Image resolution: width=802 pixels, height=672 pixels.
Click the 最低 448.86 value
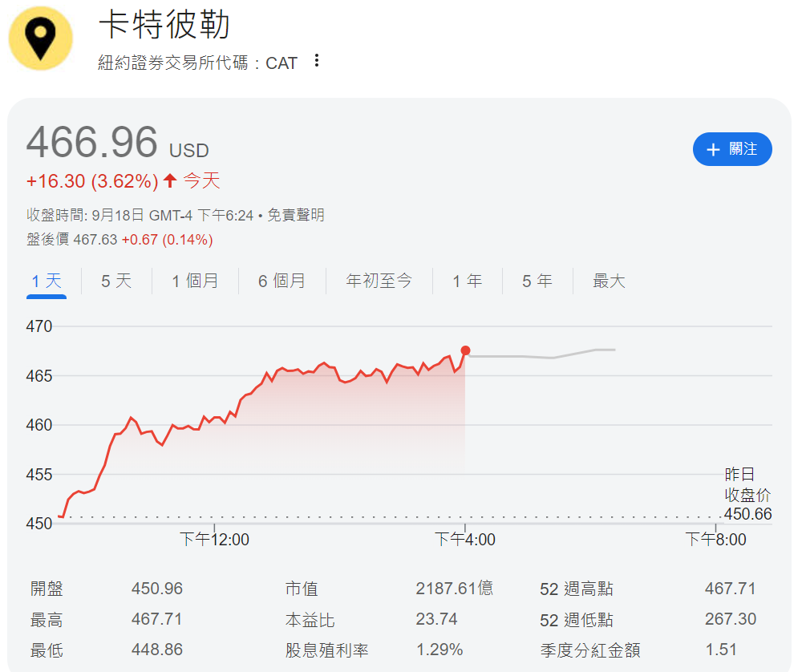coord(157,650)
